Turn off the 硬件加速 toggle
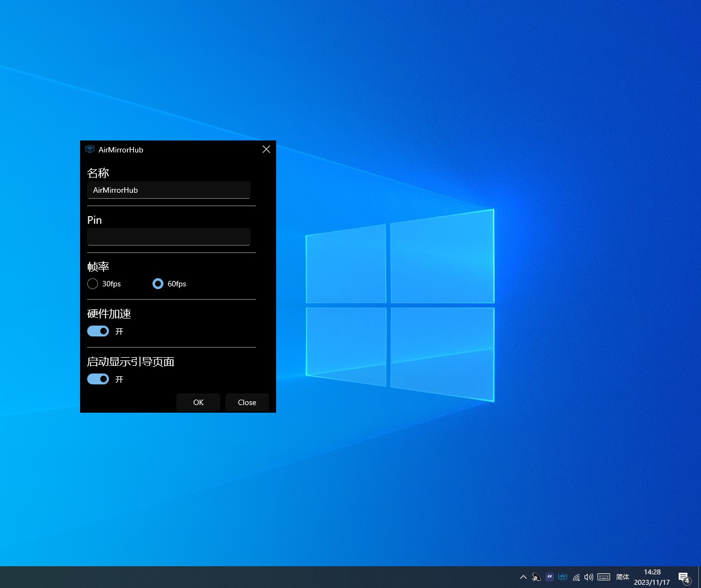The width and height of the screenshot is (701, 588). [x=98, y=331]
